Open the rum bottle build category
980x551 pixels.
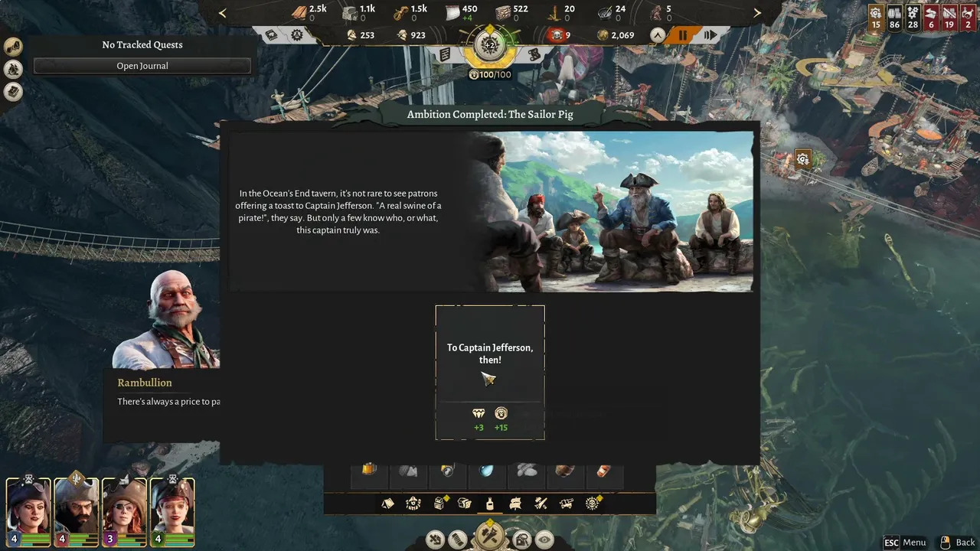[489, 504]
